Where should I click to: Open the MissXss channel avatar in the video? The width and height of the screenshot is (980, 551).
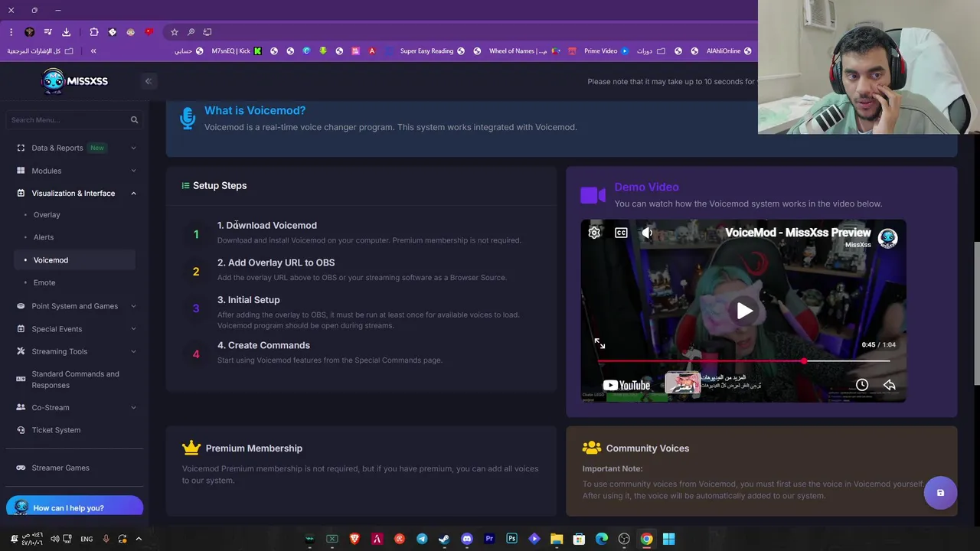click(888, 238)
